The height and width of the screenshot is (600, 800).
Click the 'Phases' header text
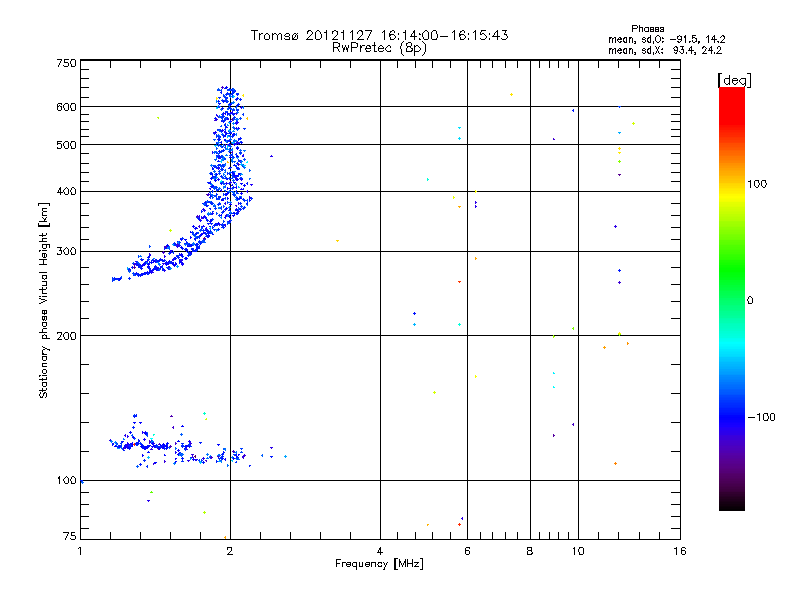pos(647,29)
